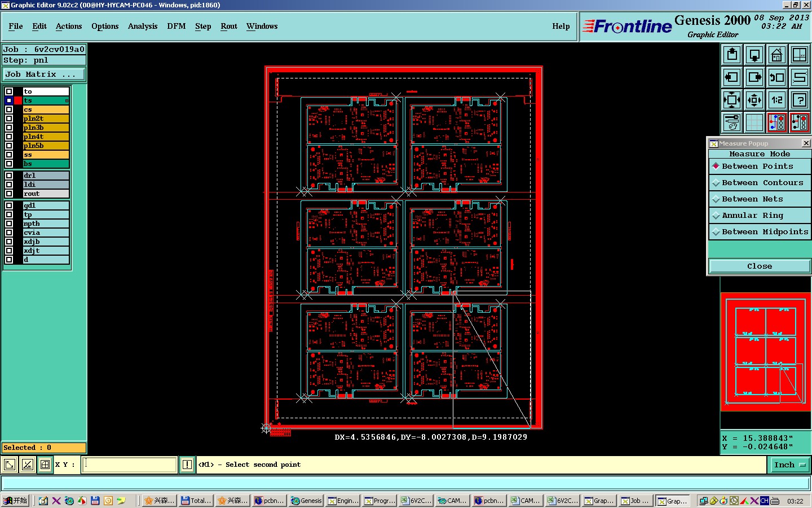Click the zoom out arrows icon
812x508 pixels.
[x=754, y=100]
